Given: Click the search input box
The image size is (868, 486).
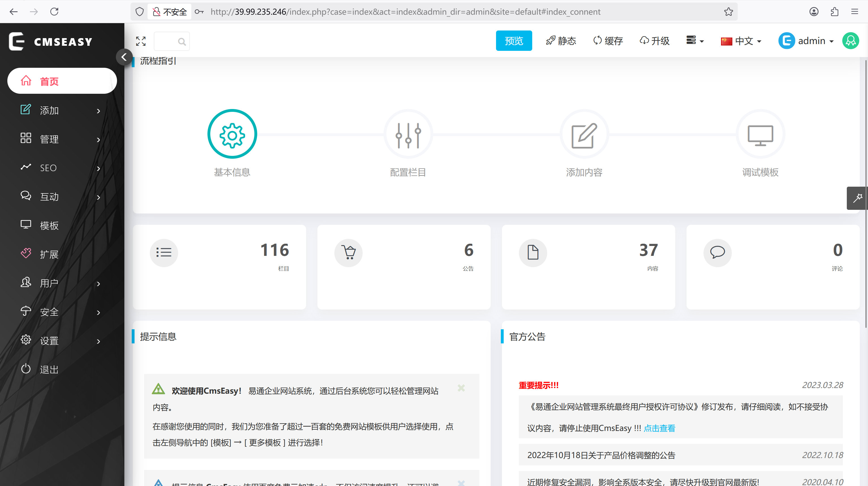Looking at the screenshot, I should tap(172, 42).
